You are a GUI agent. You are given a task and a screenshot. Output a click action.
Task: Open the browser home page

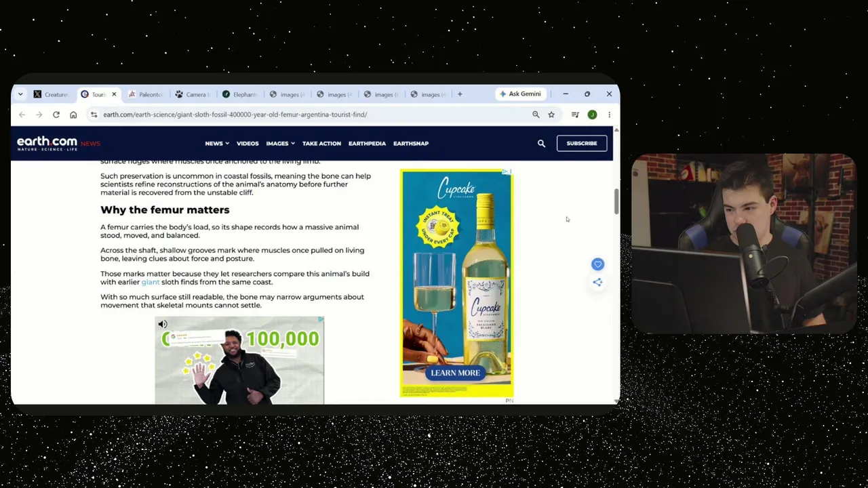point(73,115)
